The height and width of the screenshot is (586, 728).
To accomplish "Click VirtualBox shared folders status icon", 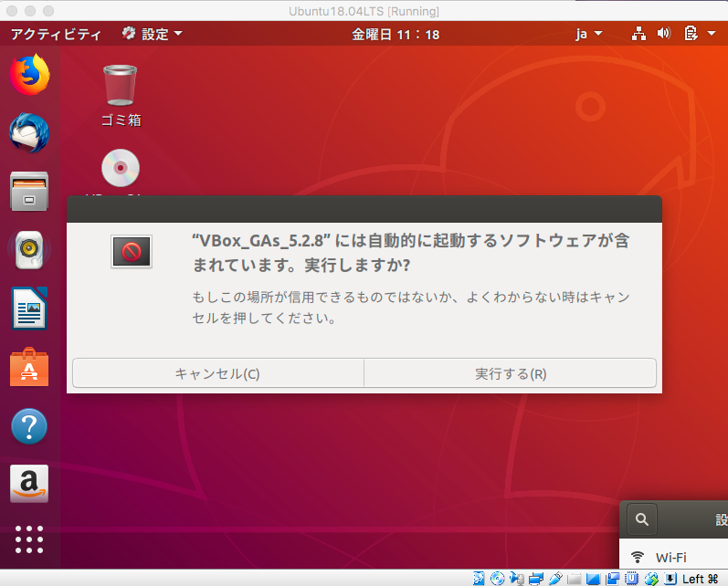I will (575, 579).
